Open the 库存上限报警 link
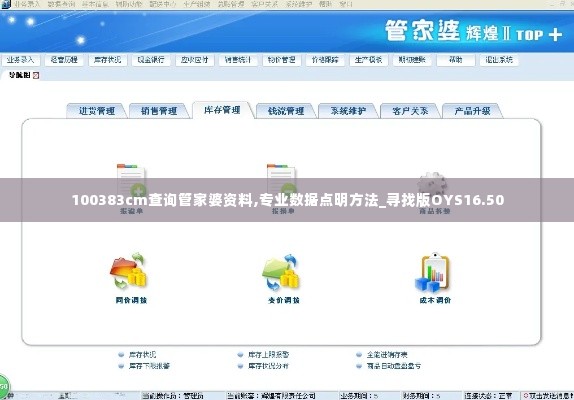Image resolution: width=574 pixels, height=400 pixels. click(x=269, y=355)
